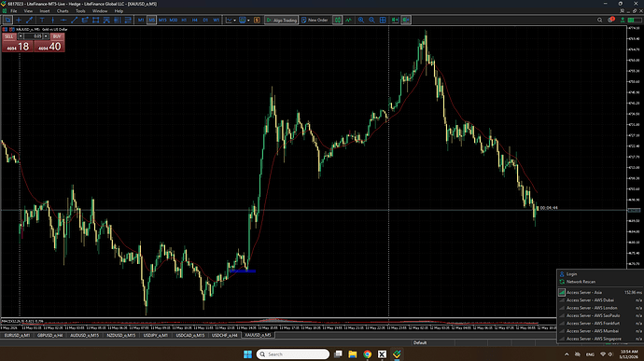Draw a vertical line on chart
This screenshot has height=361, width=644.
tap(52, 20)
